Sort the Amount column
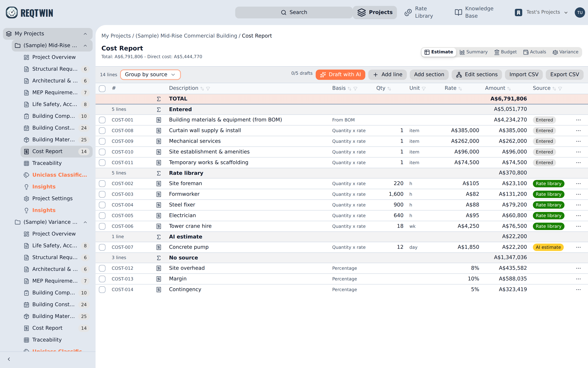 pos(509,89)
